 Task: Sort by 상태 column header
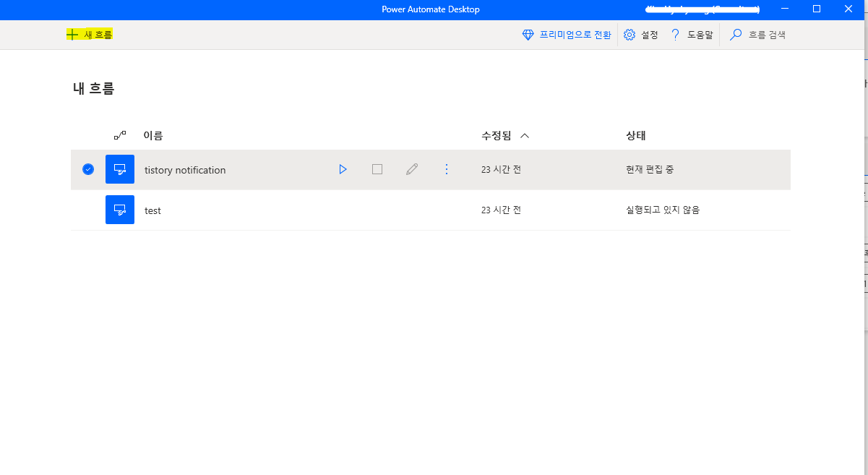pos(636,135)
